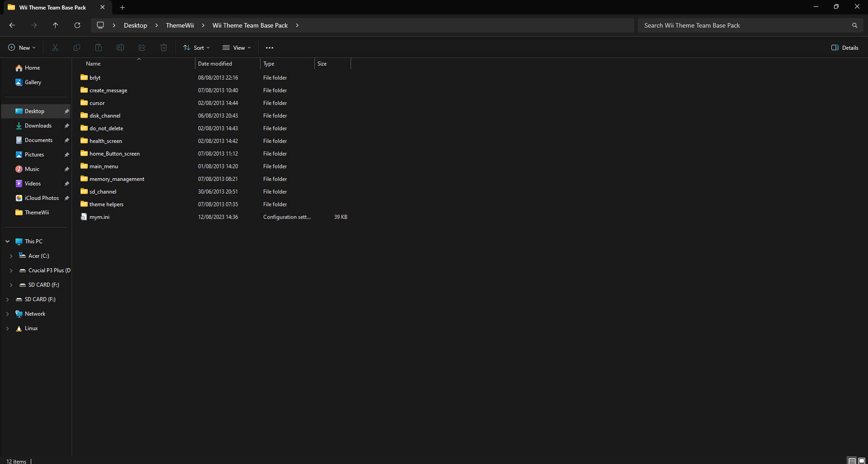
Task: Open Pictures in the sidebar
Action: (x=34, y=155)
